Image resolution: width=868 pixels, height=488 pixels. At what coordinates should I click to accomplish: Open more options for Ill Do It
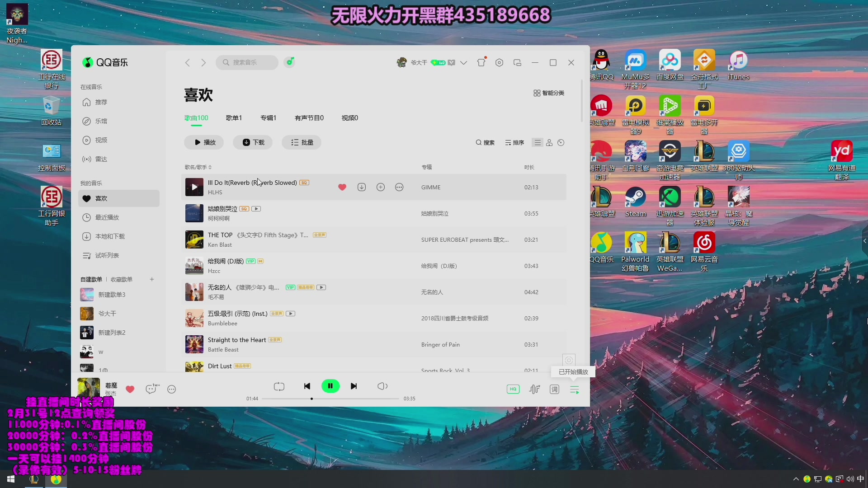399,187
